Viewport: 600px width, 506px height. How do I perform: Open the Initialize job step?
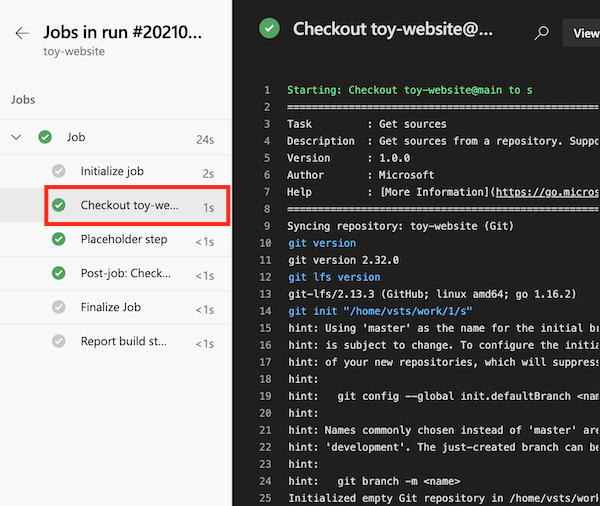tap(115, 171)
